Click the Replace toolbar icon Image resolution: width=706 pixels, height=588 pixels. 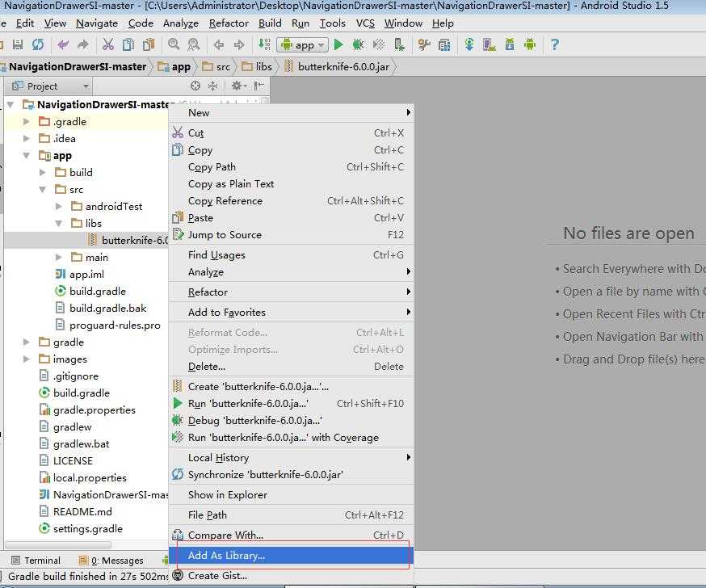pos(194,44)
